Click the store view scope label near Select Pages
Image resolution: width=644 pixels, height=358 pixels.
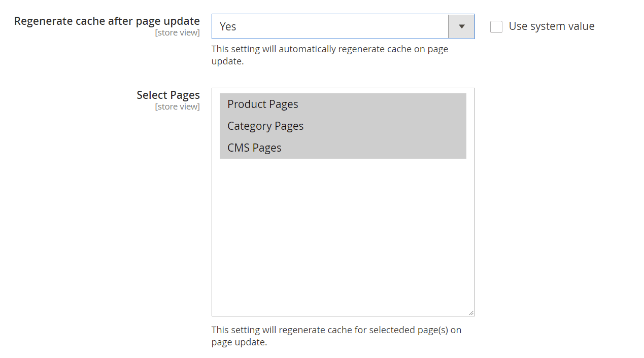point(177,106)
